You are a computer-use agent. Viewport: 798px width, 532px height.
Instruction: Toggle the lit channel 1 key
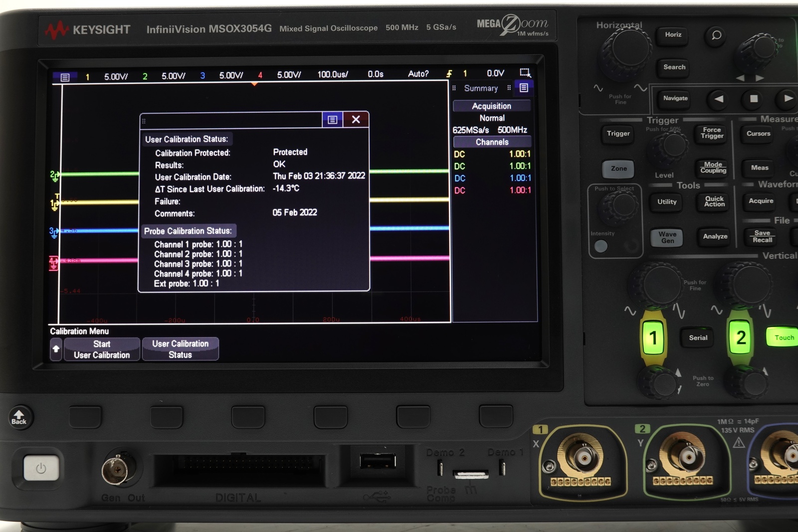653,338
